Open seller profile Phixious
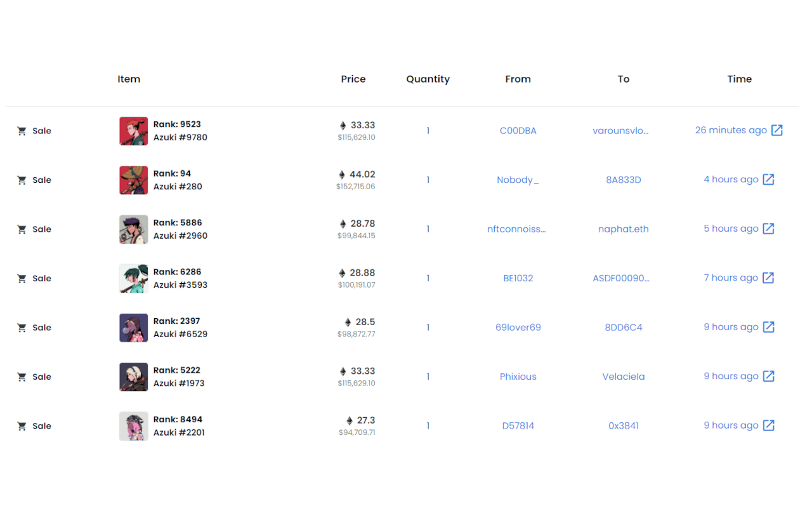812x508 pixels. [518, 377]
